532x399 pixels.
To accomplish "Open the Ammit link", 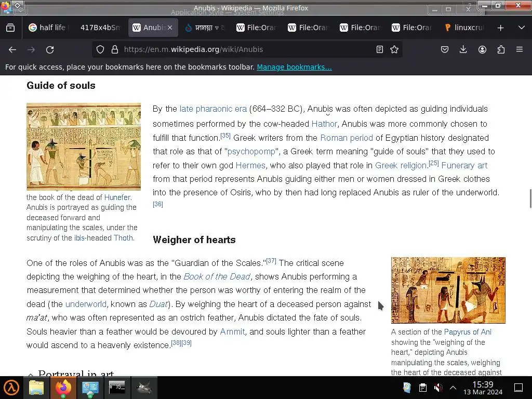I will pos(232,331).
